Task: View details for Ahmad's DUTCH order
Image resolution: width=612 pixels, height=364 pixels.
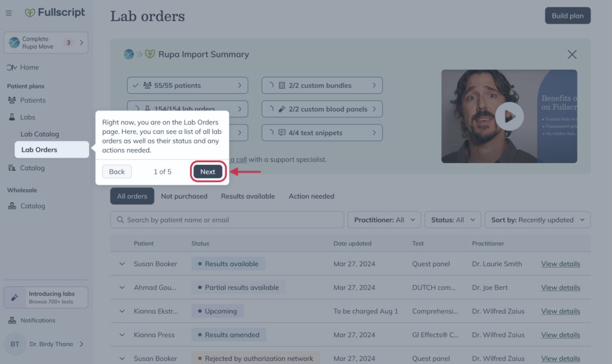Action: 560,287
